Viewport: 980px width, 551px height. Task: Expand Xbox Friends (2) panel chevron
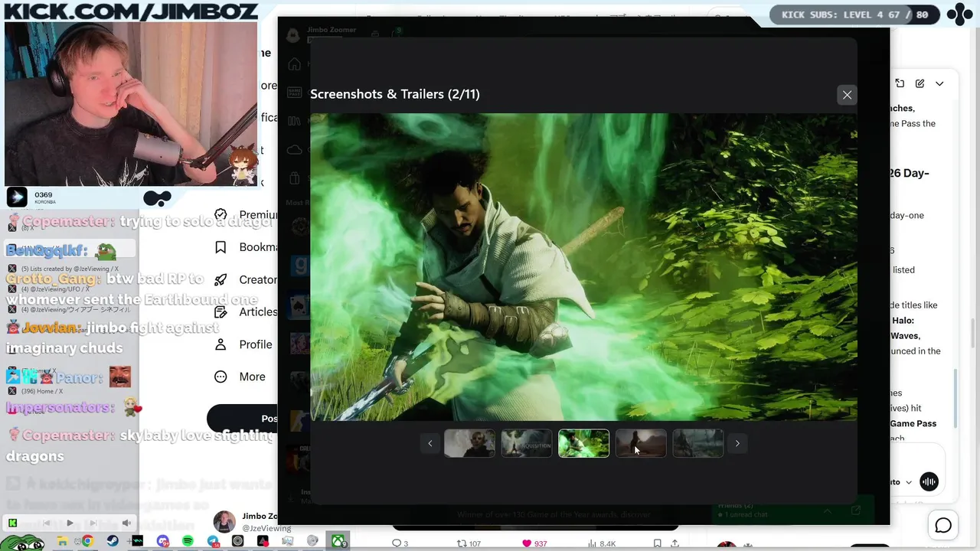[x=828, y=510]
